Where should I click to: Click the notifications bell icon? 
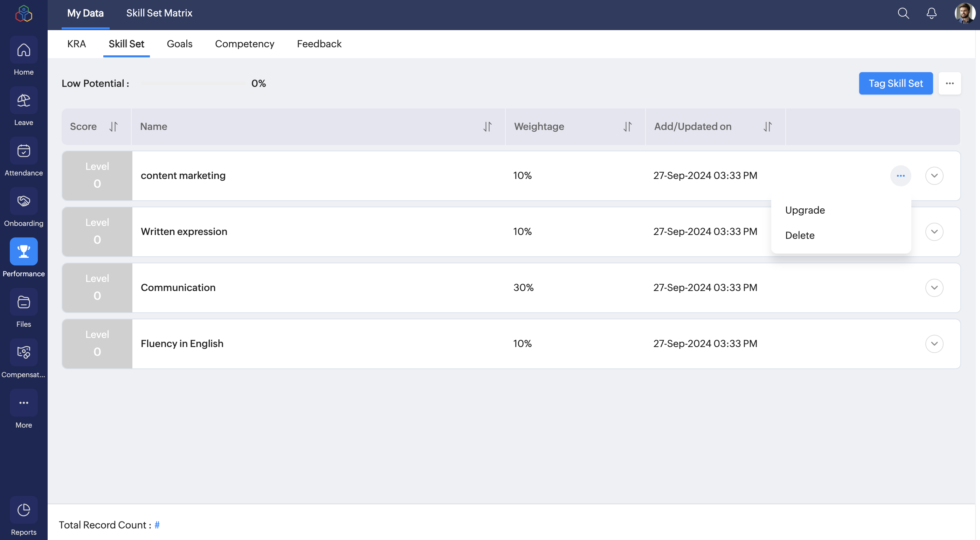tap(931, 14)
